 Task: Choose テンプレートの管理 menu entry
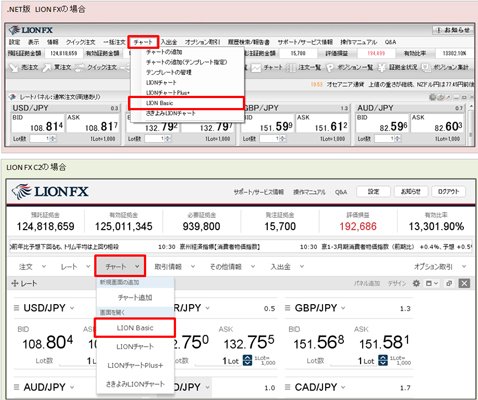tap(168, 72)
